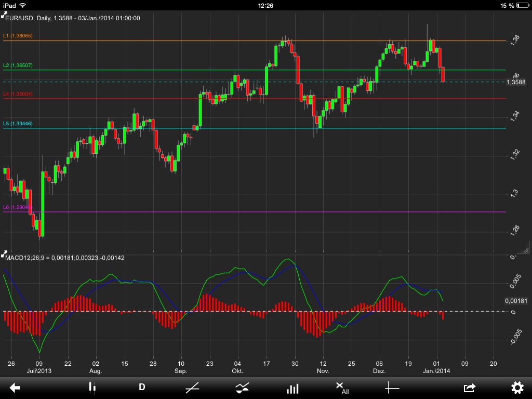The width and height of the screenshot is (532, 399).
Task: Select the indicators overlay icon
Action: pyautogui.click(x=242, y=388)
